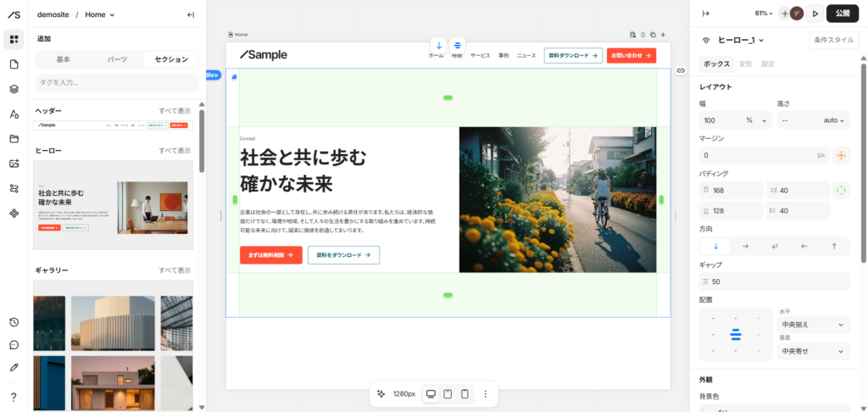Click the demosite breadcrumb link
The height and width of the screenshot is (412, 868).
click(x=53, y=15)
